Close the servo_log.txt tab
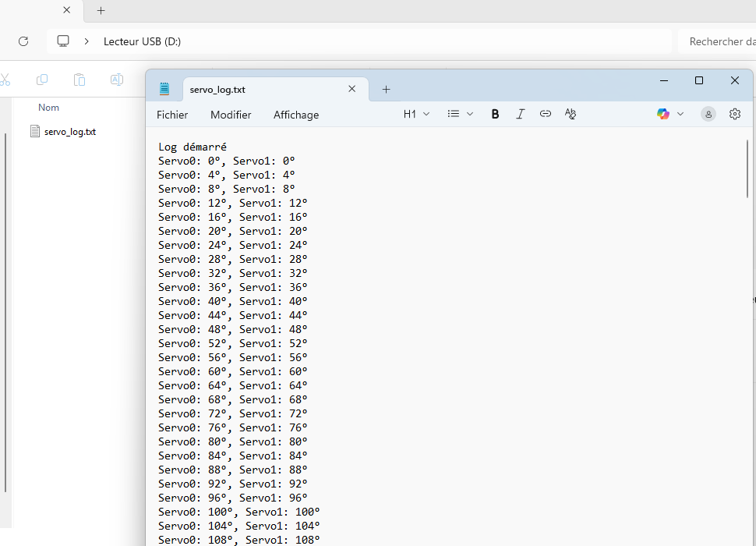Image resolution: width=756 pixels, height=546 pixels. (352, 89)
